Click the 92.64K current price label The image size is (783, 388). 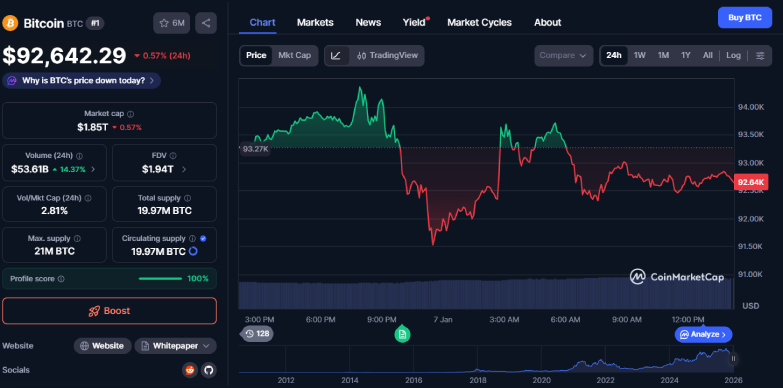(751, 183)
